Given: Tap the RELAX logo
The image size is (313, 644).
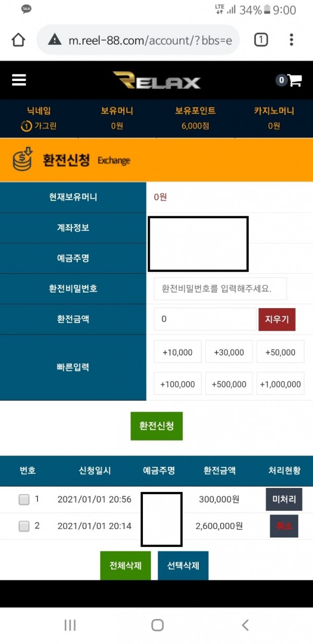Looking at the screenshot, I should coord(156,80).
